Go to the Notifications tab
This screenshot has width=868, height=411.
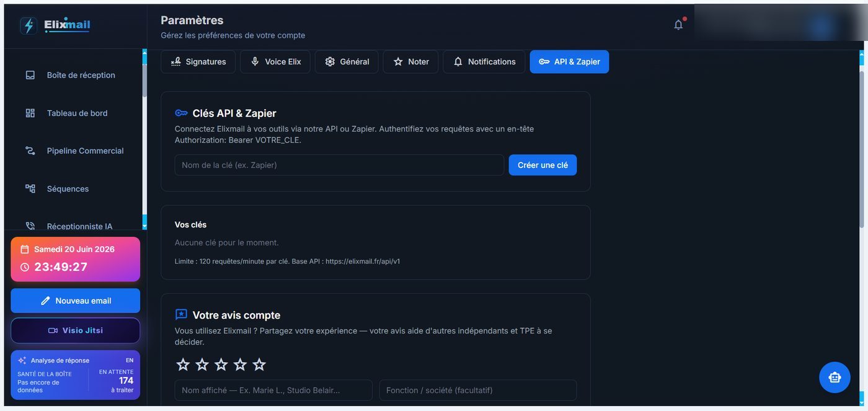tap(484, 61)
